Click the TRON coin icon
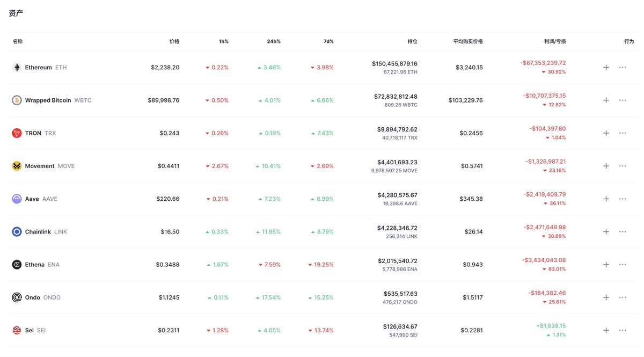This screenshot has width=644, height=357. (x=17, y=133)
